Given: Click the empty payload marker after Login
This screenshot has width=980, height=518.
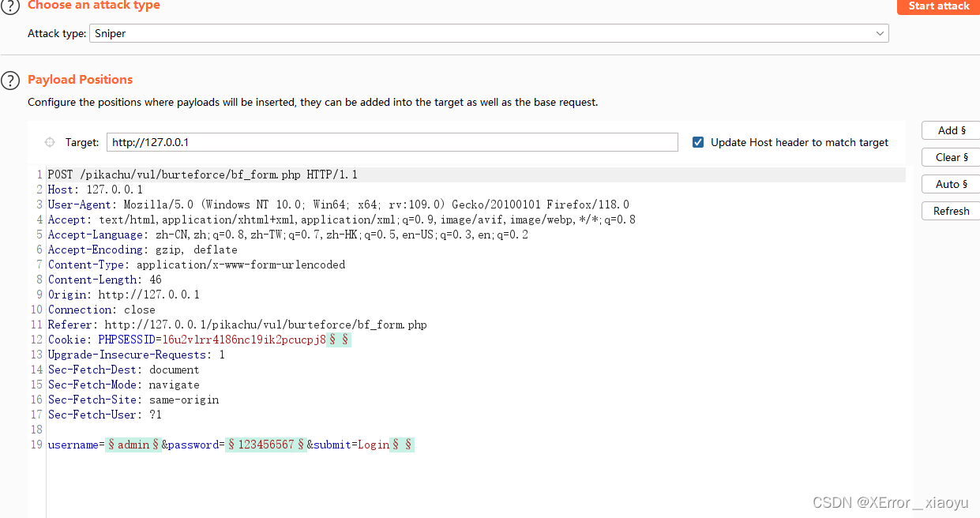Looking at the screenshot, I should [402, 445].
